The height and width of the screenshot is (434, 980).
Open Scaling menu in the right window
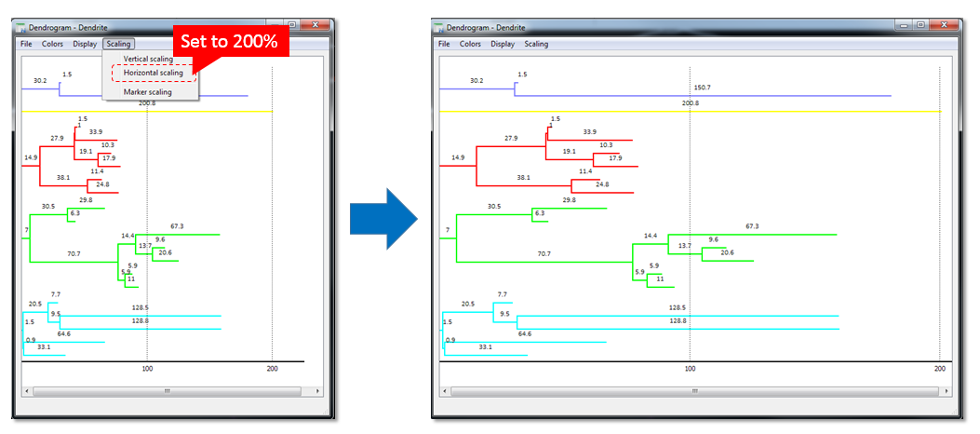[536, 44]
